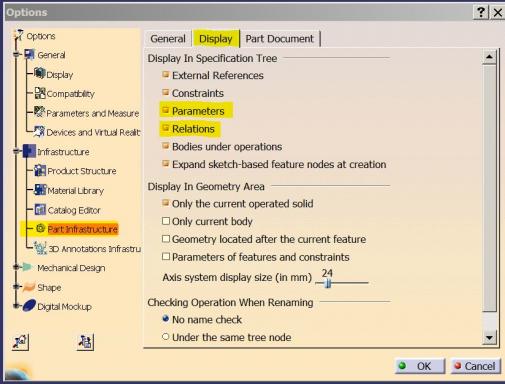Select Product Structure tree item
Viewport: 505px width, 384px height.
coord(82,171)
